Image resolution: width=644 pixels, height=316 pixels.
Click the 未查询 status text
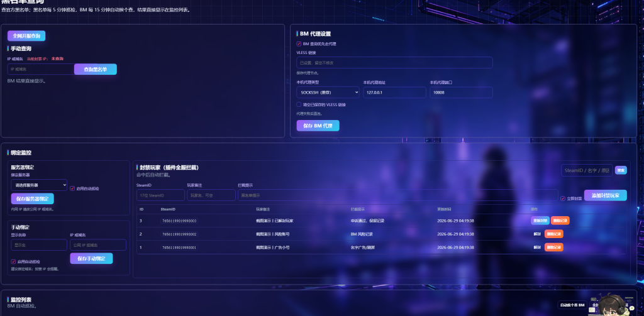57,58
